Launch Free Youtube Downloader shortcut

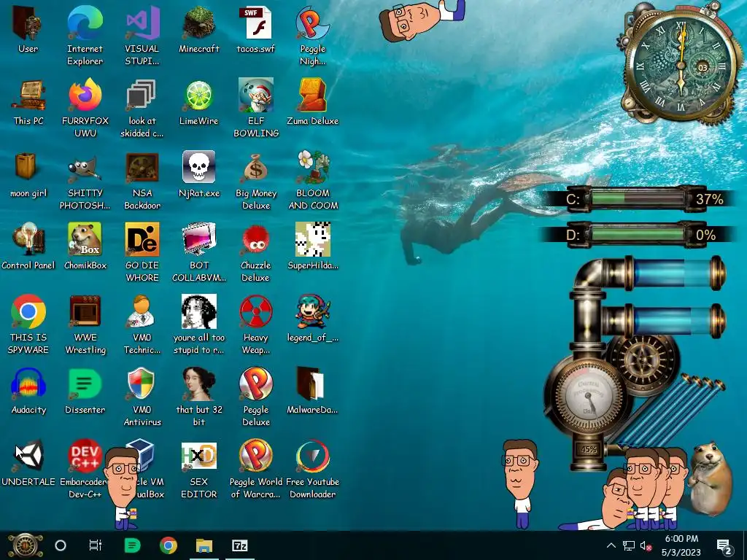click(312, 470)
